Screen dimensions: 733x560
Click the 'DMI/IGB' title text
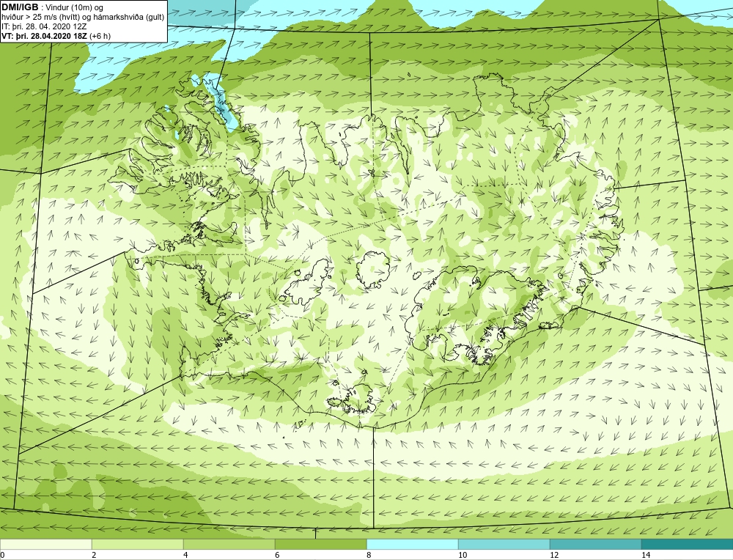coord(20,7)
